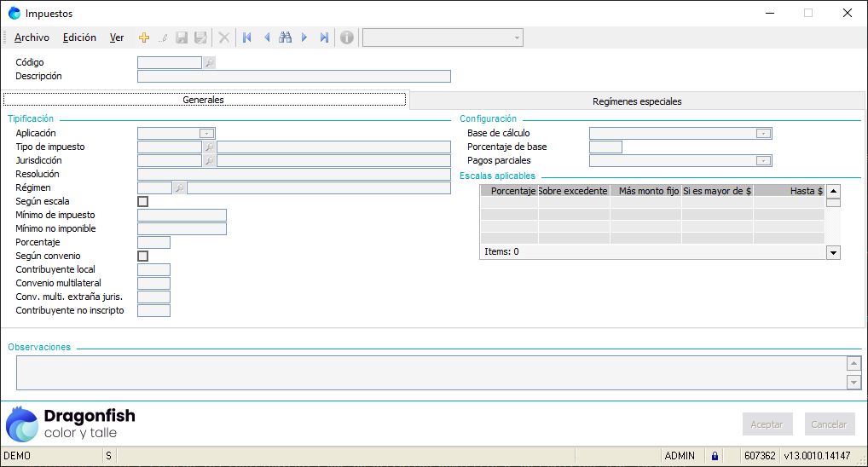Click the Código input field
The height and width of the screenshot is (467, 868).
[170, 62]
